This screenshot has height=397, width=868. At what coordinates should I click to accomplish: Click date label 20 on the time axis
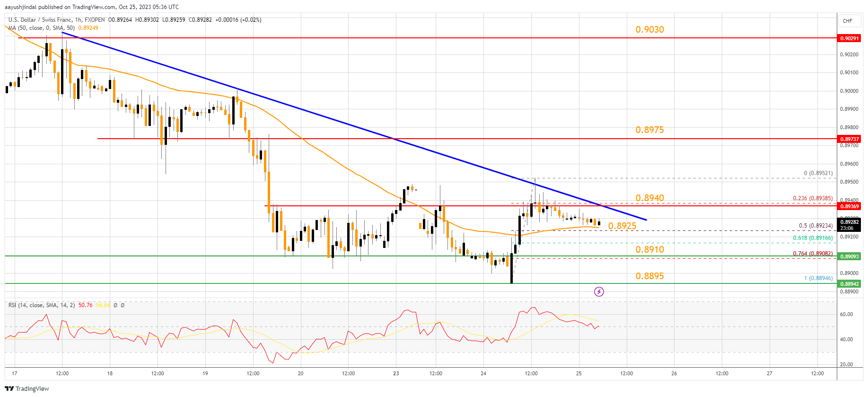(x=300, y=373)
